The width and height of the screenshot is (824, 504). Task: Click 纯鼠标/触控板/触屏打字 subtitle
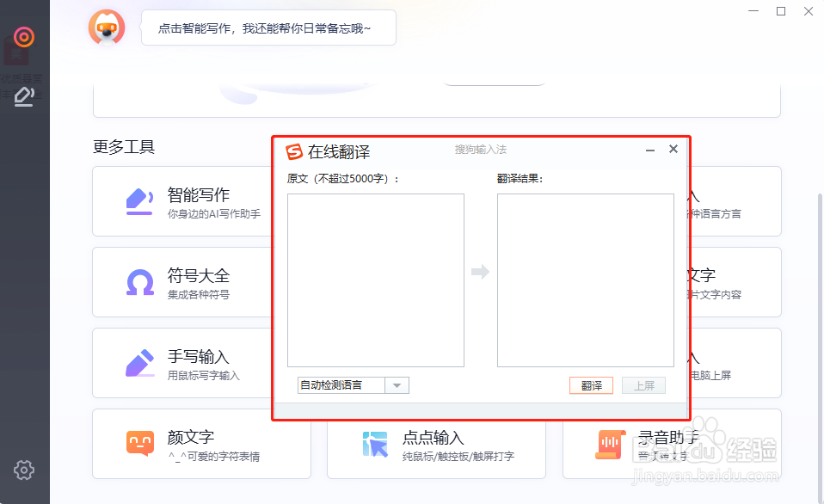point(458,456)
